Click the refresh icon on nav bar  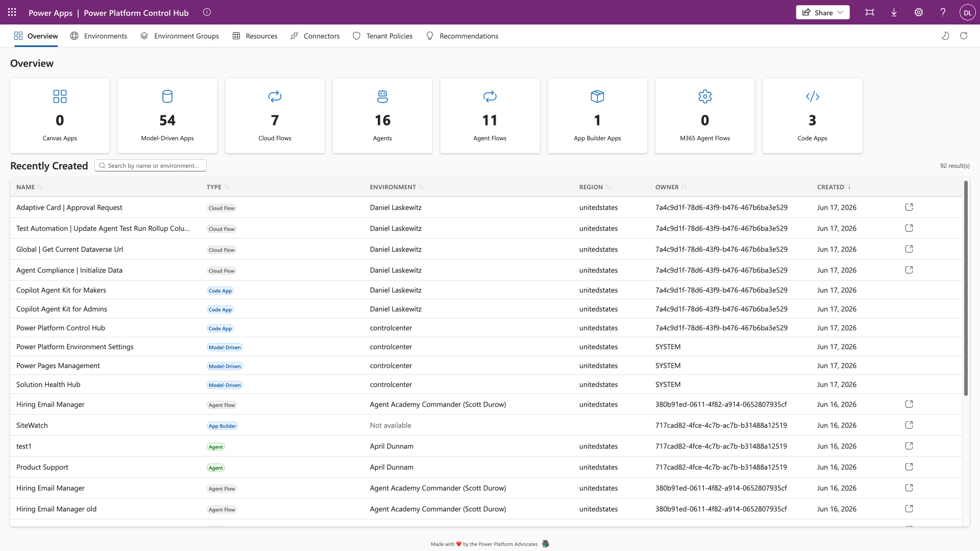[964, 36]
